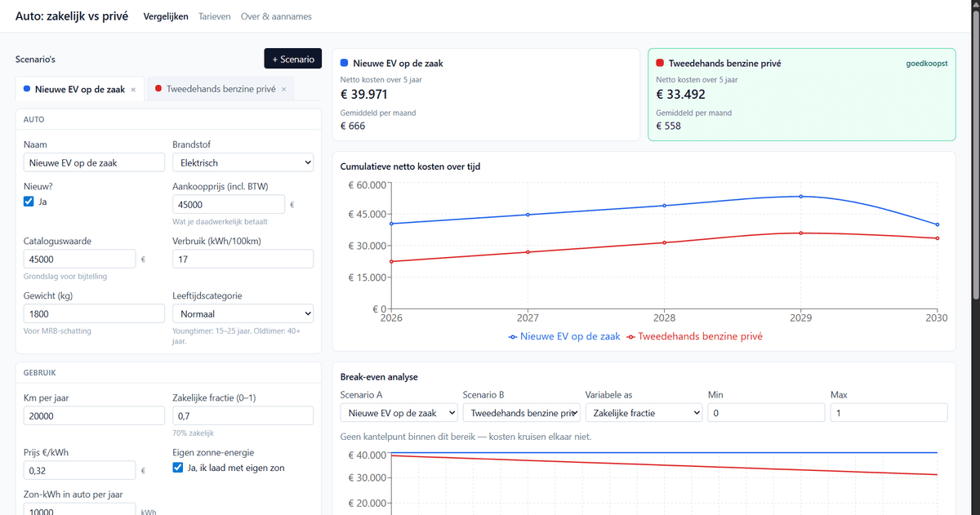The height and width of the screenshot is (515, 980).
Task: Open the Scenario A dropdown
Action: click(399, 413)
